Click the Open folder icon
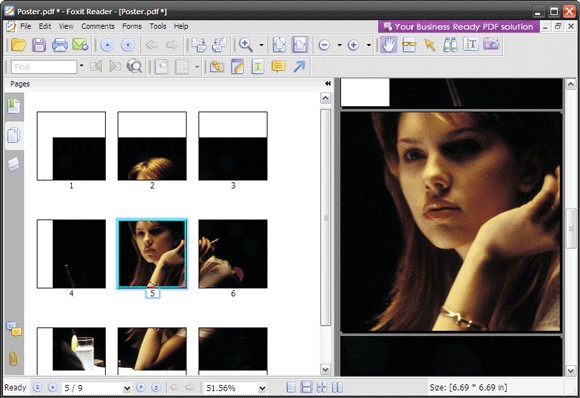The width and height of the screenshot is (580, 398). pyautogui.click(x=18, y=45)
